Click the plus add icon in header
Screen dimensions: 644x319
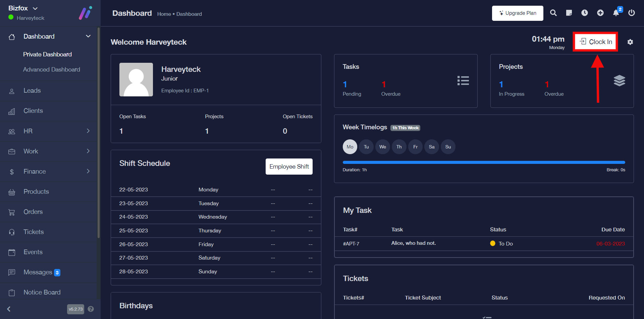click(x=600, y=13)
